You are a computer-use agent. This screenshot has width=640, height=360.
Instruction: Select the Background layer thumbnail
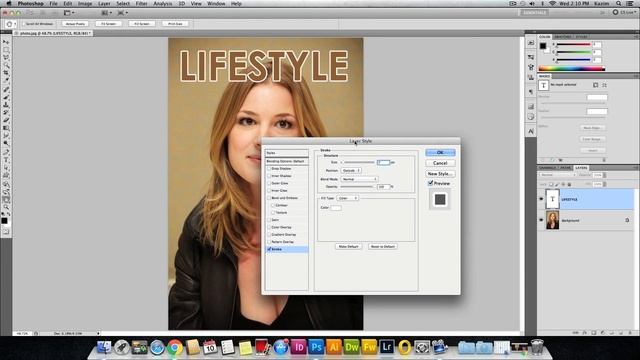[x=552, y=220]
